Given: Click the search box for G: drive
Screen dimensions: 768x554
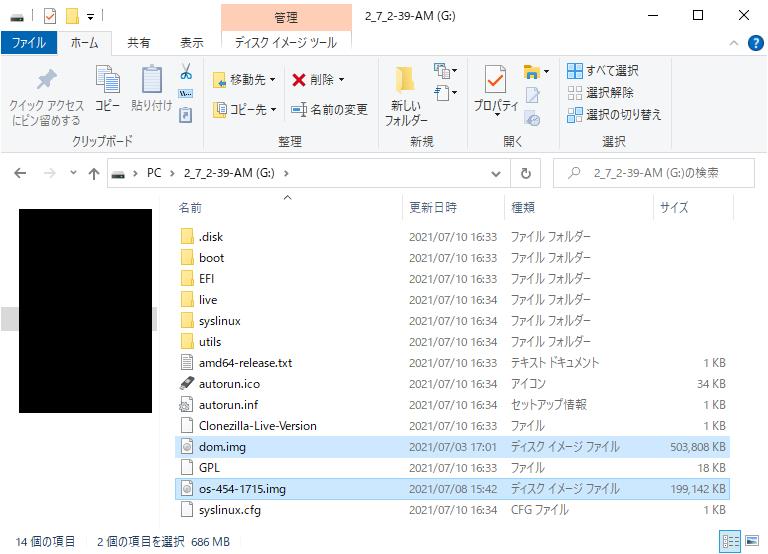Looking at the screenshot, I should [x=654, y=173].
